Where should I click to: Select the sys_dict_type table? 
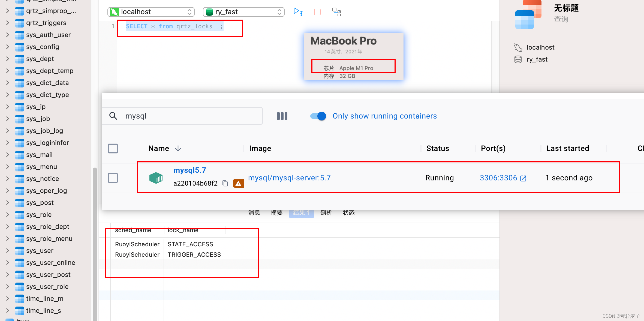pyautogui.click(x=48, y=95)
